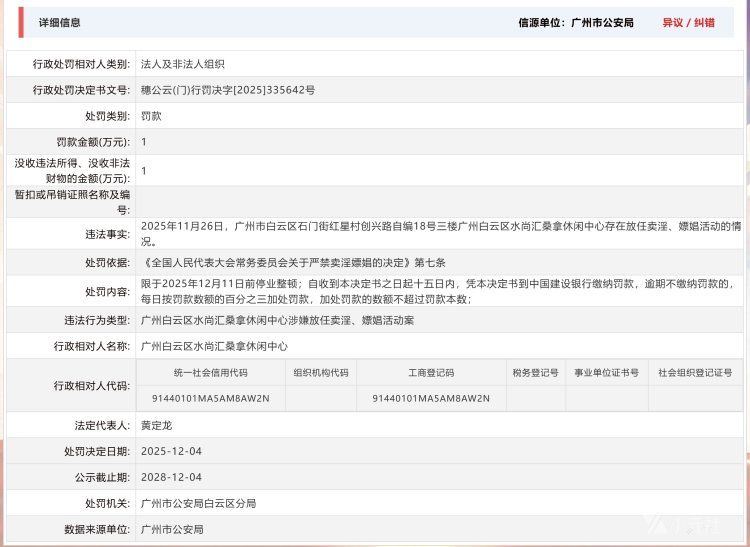Click the 处罚内容 penalty details text
This screenshot has height=547, width=750.
[440, 291]
